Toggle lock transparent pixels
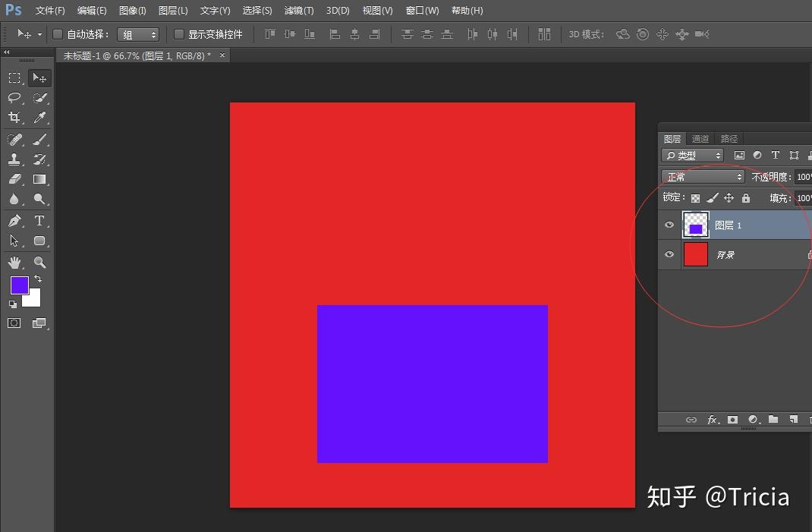Viewport: 812px width, 532px height. pyautogui.click(x=695, y=198)
